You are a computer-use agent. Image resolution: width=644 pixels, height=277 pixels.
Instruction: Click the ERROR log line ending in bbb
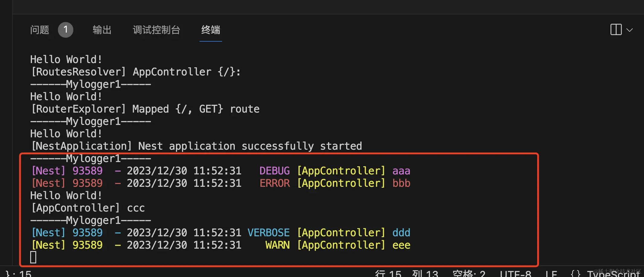220,183
